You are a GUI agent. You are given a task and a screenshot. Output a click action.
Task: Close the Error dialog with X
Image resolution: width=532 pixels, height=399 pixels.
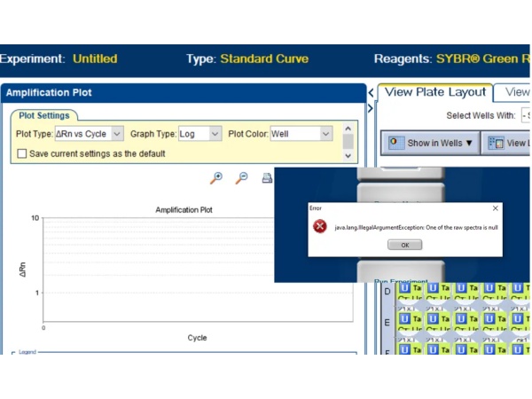point(495,207)
